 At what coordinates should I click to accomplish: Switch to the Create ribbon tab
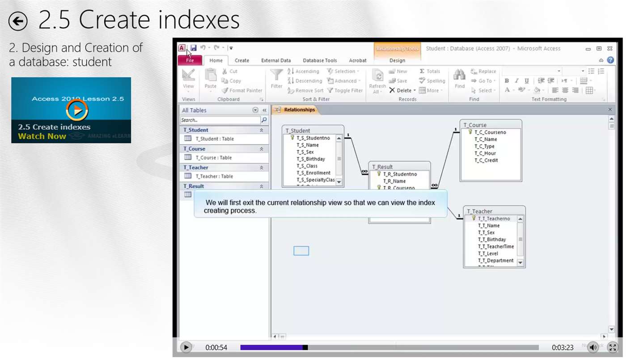pyautogui.click(x=242, y=60)
